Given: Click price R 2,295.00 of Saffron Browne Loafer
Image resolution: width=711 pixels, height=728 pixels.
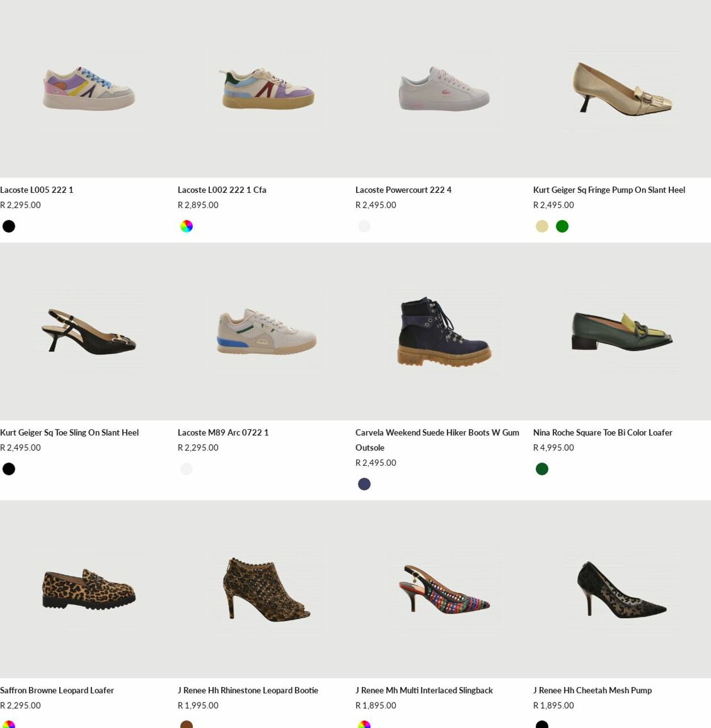Looking at the screenshot, I should pos(20,706).
